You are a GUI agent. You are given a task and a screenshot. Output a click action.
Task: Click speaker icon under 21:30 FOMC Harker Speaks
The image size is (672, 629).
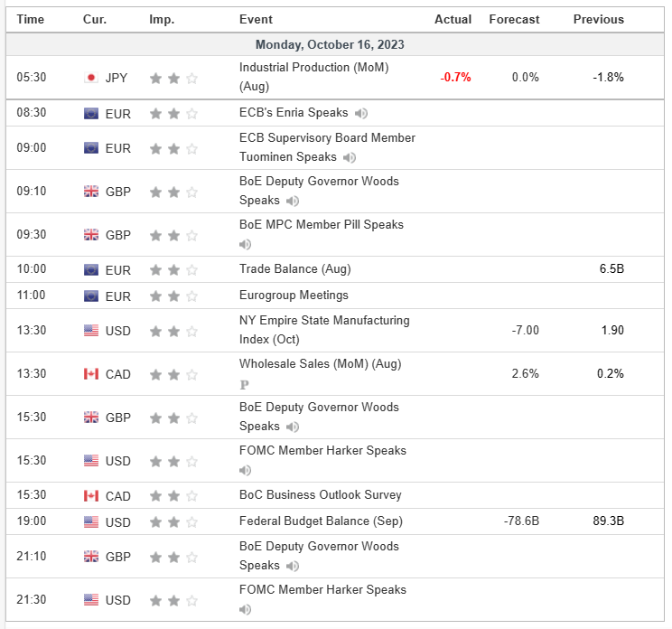[245, 609]
